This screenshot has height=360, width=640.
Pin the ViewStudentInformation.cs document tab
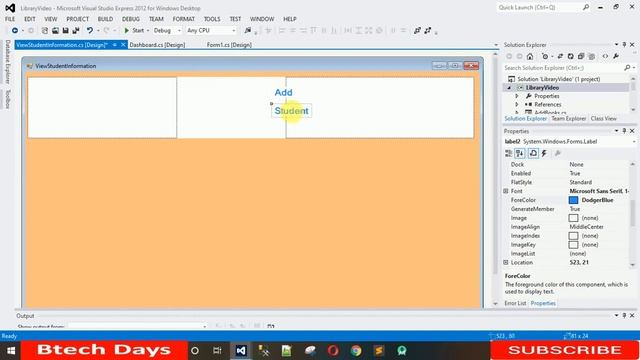115,45
